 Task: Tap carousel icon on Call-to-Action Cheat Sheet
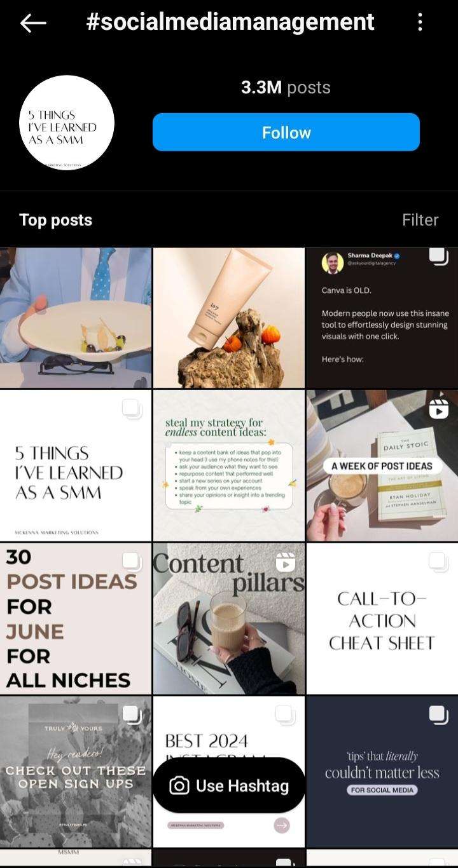[x=438, y=562]
